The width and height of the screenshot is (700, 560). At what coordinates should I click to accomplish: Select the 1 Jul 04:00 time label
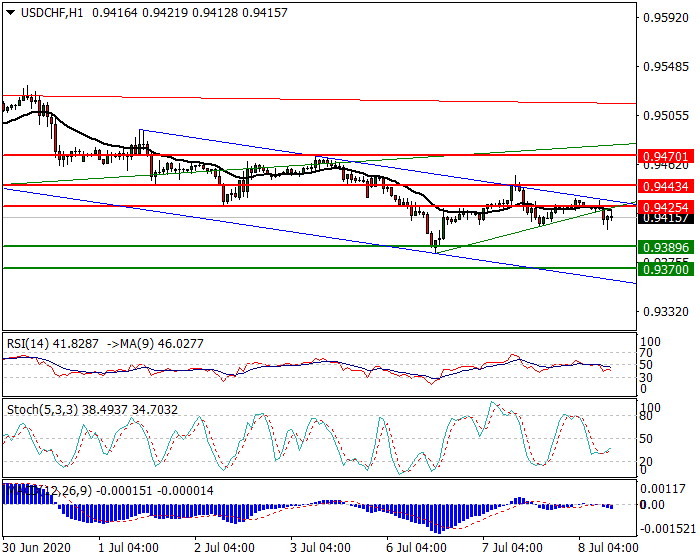(128, 547)
